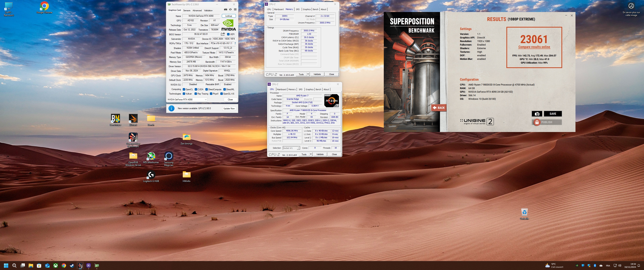
Task: Click the BACK button in Superposition
Action: pyautogui.click(x=439, y=108)
